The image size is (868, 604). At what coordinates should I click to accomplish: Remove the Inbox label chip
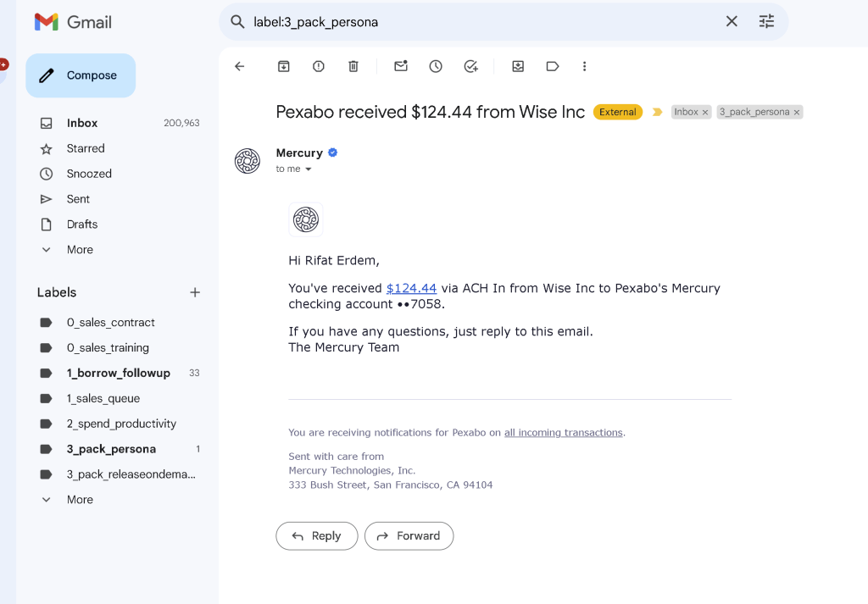click(x=704, y=113)
